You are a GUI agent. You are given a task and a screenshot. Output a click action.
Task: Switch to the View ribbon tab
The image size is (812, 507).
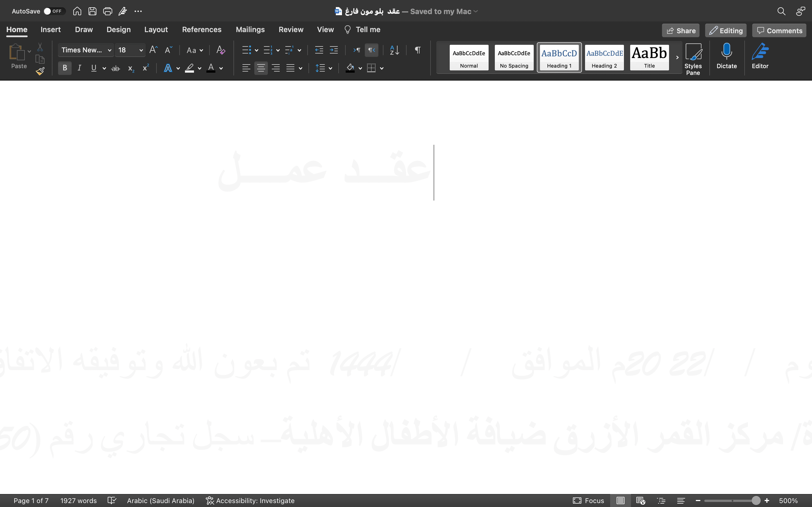pos(326,29)
